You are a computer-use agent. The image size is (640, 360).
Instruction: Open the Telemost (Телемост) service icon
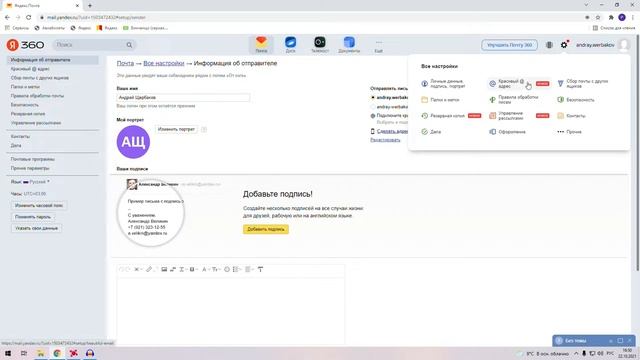coord(320,44)
